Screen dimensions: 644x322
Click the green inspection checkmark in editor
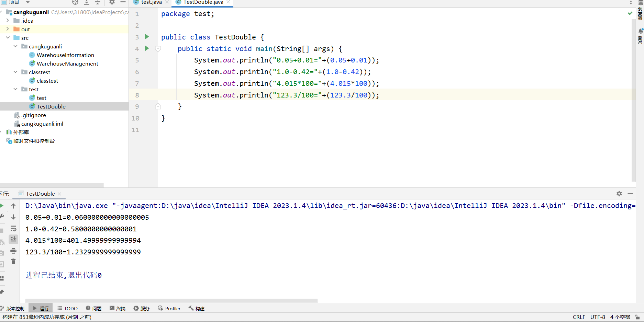630,13
